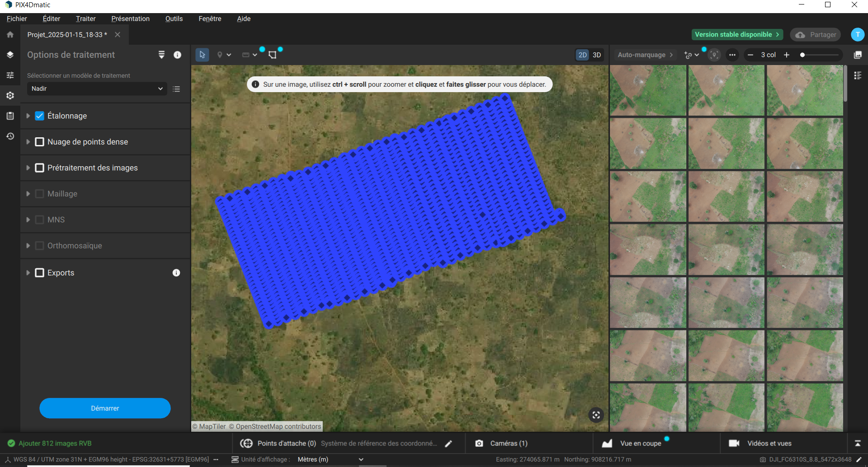868x467 pixels.
Task: Click Version stable disponible button
Action: pyautogui.click(x=737, y=35)
